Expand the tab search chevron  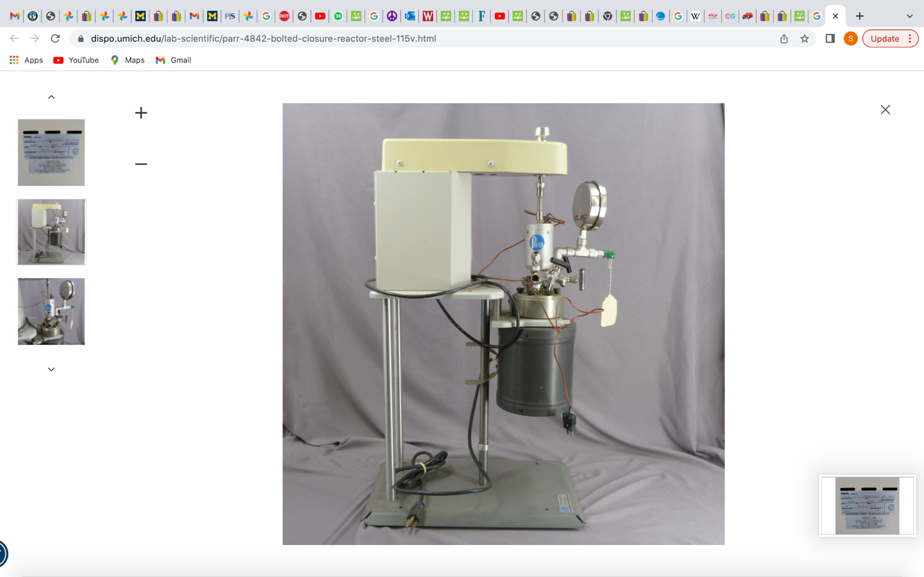tap(909, 16)
